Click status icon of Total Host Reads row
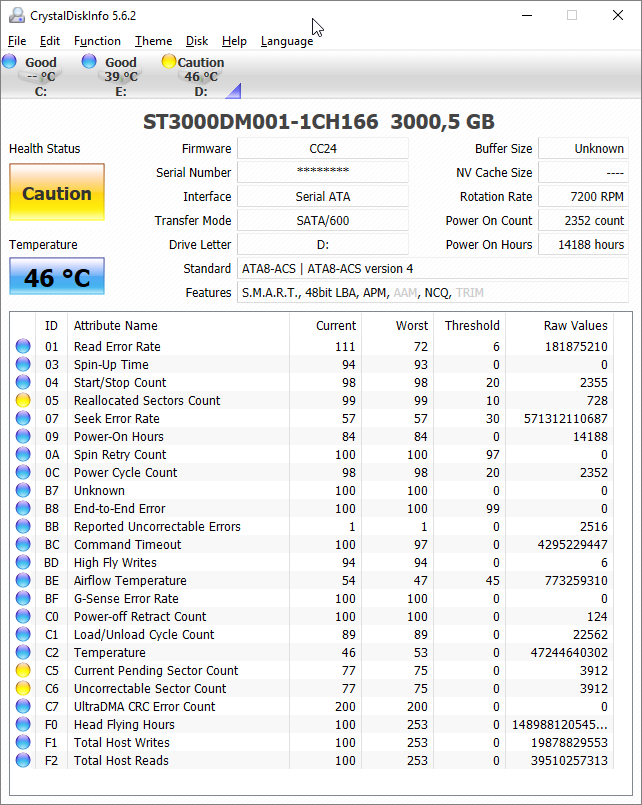 tap(23, 760)
